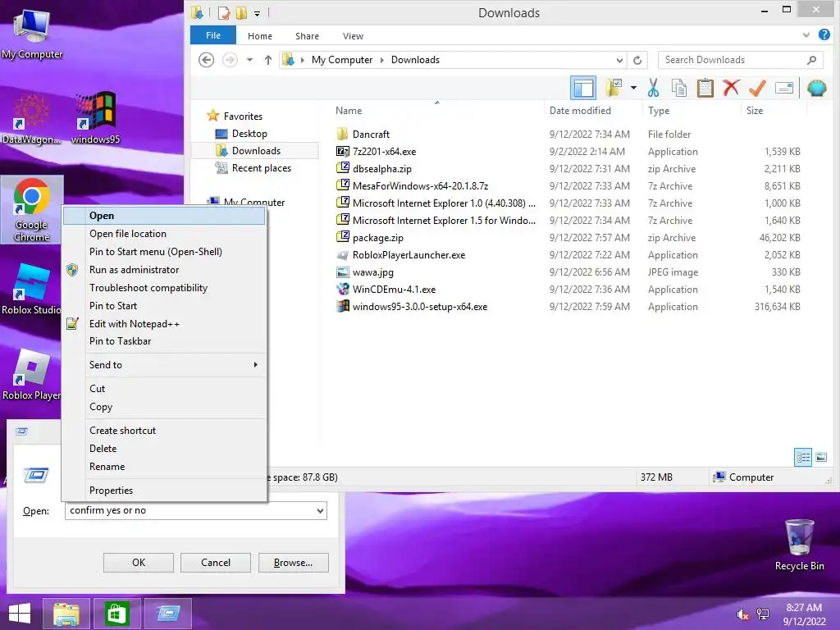Switch to the Home ribbon tab
This screenshot has height=630, width=840.
(x=260, y=36)
